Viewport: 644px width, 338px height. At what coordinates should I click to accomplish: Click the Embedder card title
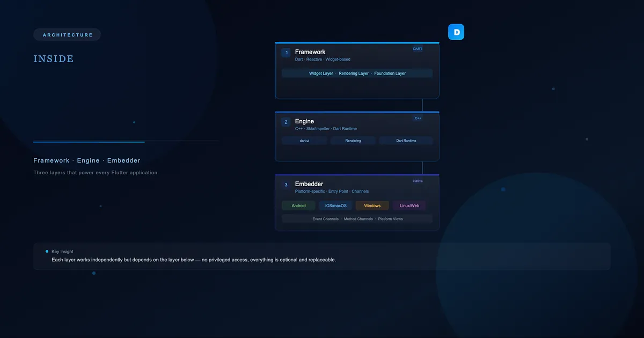click(x=309, y=184)
